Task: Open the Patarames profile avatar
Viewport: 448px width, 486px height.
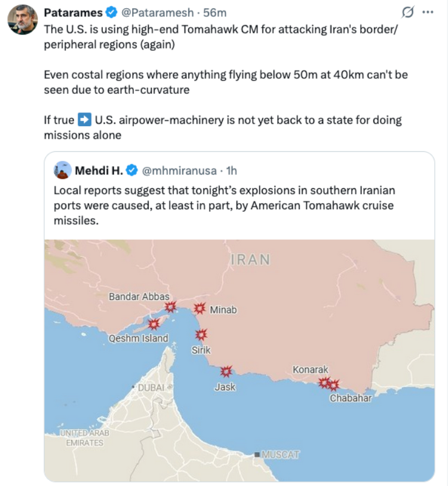Action: [x=23, y=20]
